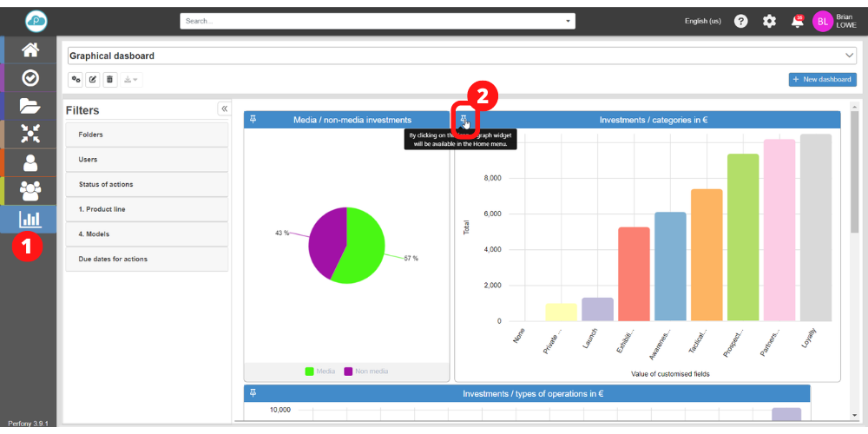This screenshot has height=434, width=868.
Task: Click the bar chart dashboard icon in sidebar
Action: [30, 219]
